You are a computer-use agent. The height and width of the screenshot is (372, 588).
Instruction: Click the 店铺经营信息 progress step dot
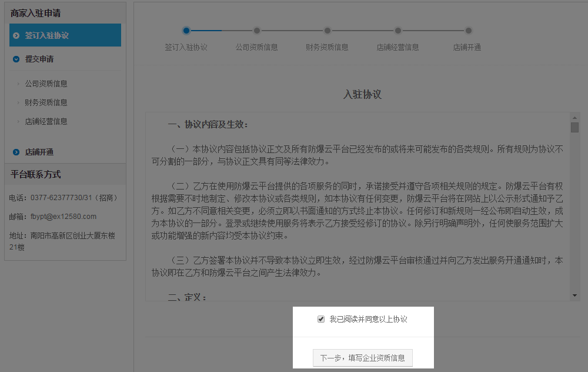398,31
